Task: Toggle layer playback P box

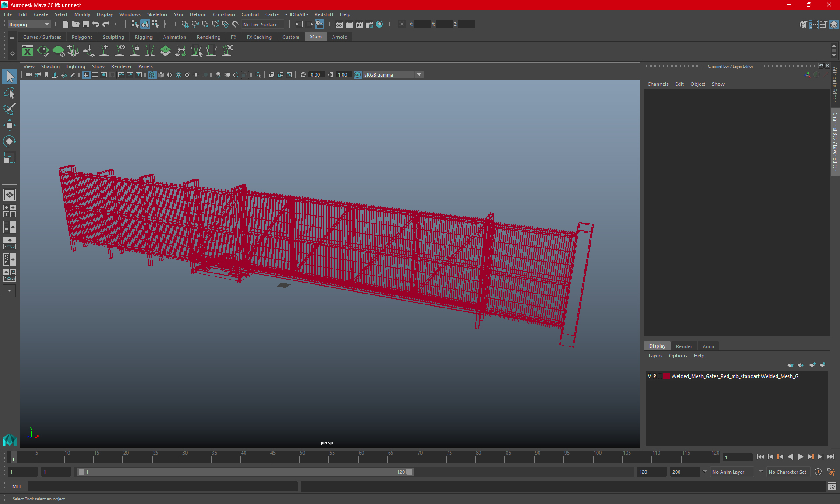Action: coord(654,376)
